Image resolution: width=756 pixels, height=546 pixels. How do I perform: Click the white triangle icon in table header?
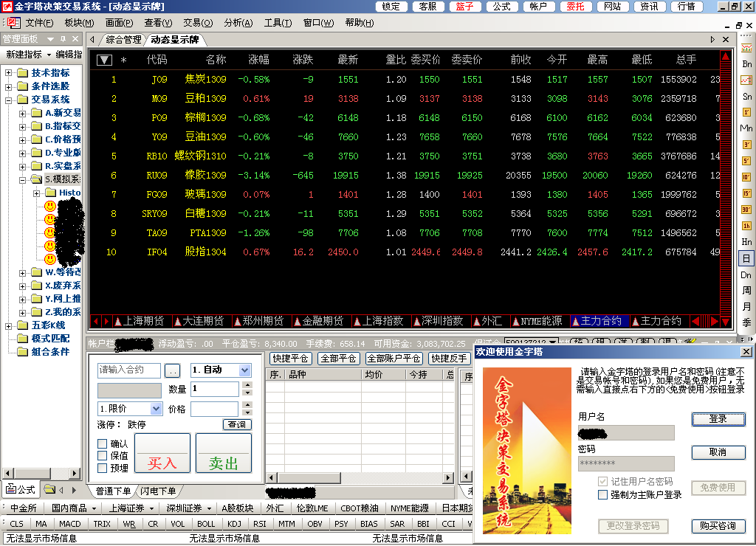tap(104, 60)
